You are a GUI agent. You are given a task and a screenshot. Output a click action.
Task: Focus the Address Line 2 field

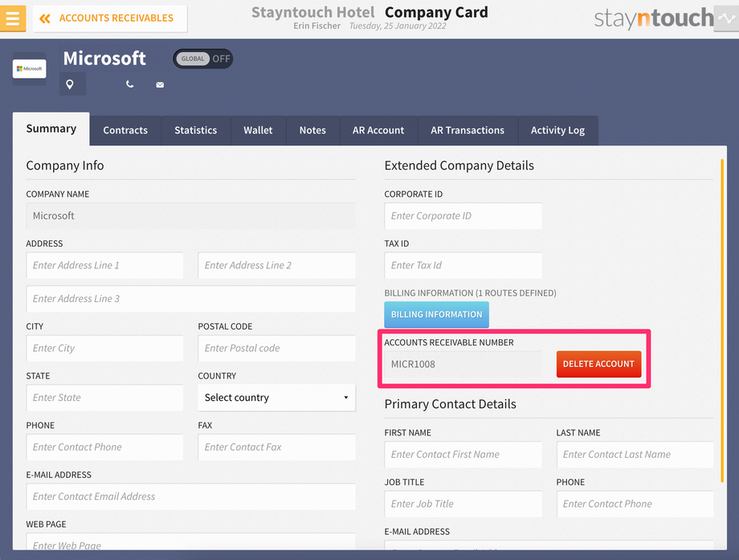[x=276, y=265]
